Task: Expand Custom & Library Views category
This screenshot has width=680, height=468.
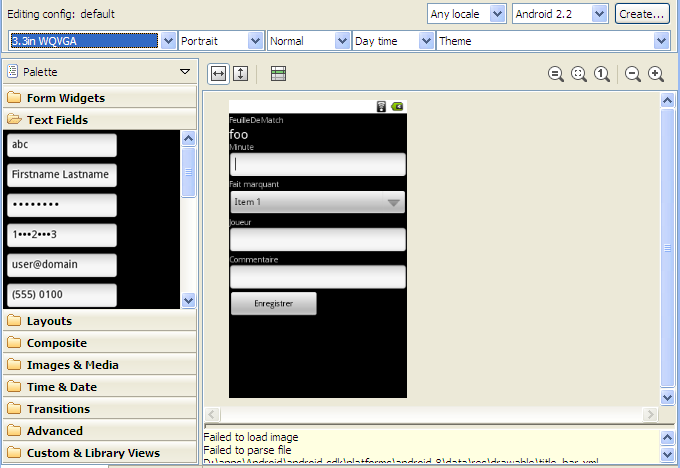Action: click(x=100, y=452)
